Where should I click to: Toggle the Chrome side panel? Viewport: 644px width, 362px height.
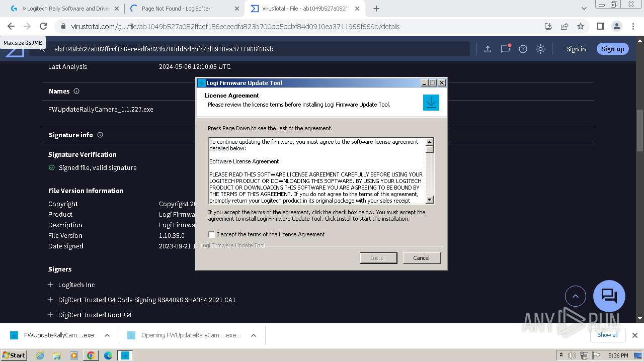tap(600, 26)
